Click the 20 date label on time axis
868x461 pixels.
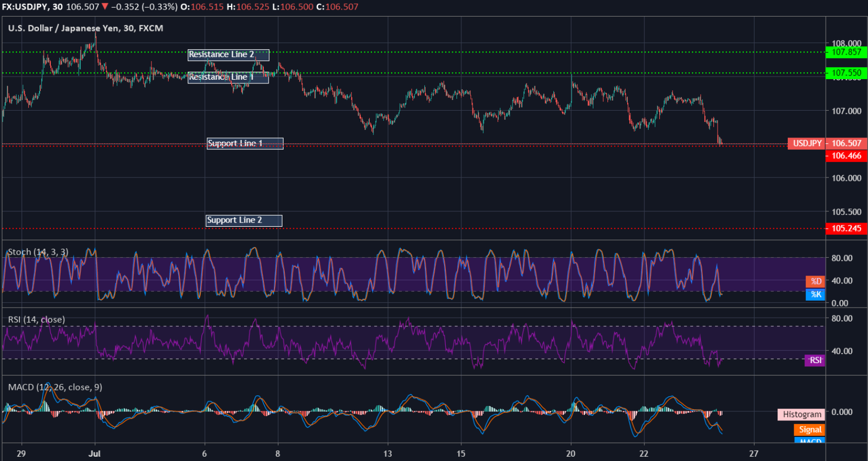pos(570,454)
